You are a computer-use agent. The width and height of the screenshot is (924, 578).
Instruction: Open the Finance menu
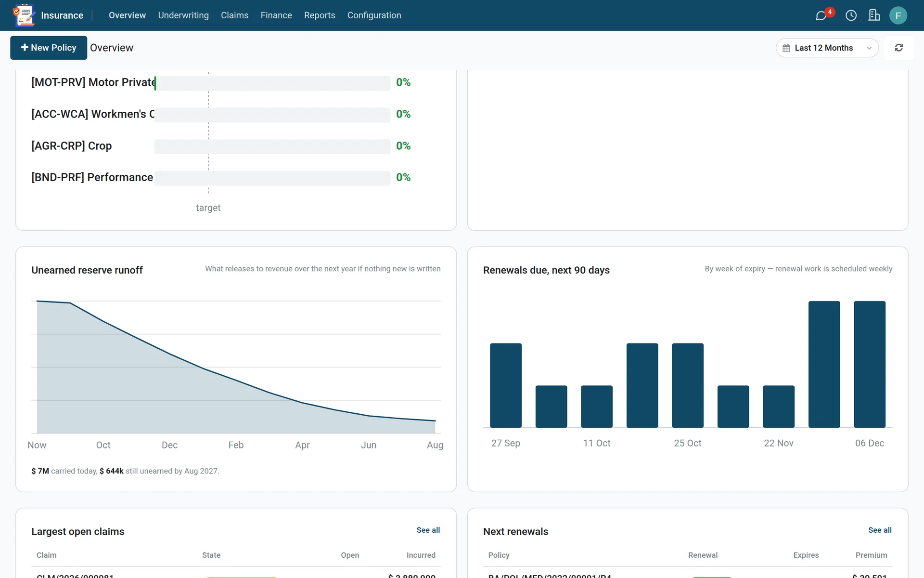(x=276, y=15)
